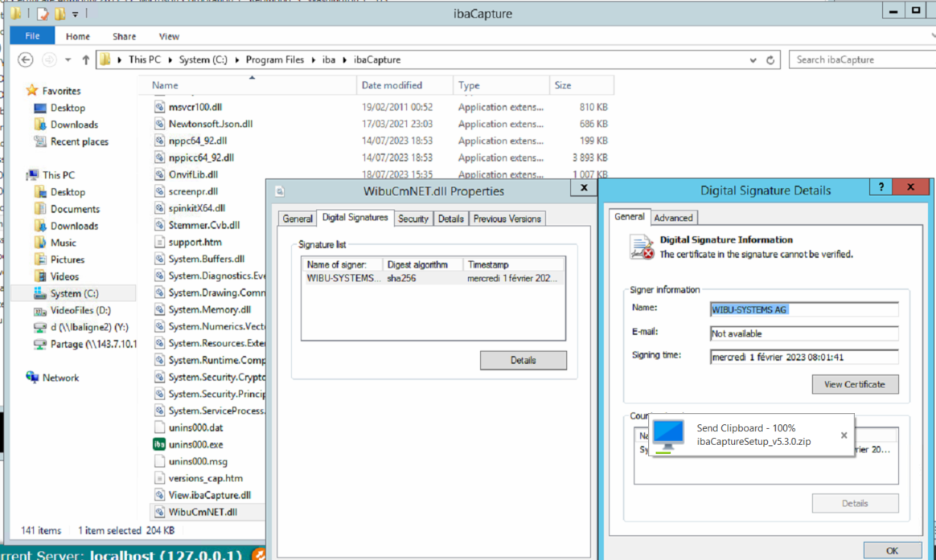The image size is (936, 560).
Task: Open the Share ribbon tab
Action: click(124, 36)
